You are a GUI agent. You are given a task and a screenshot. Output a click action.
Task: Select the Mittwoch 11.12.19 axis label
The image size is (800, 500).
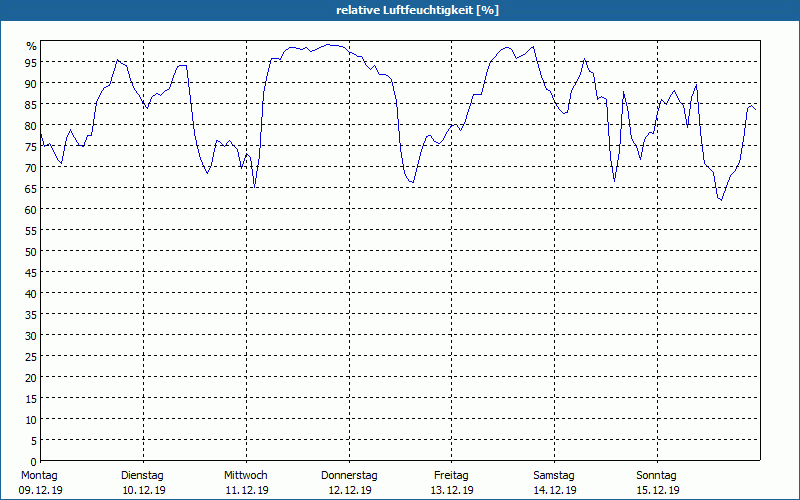(x=246, y=483)
